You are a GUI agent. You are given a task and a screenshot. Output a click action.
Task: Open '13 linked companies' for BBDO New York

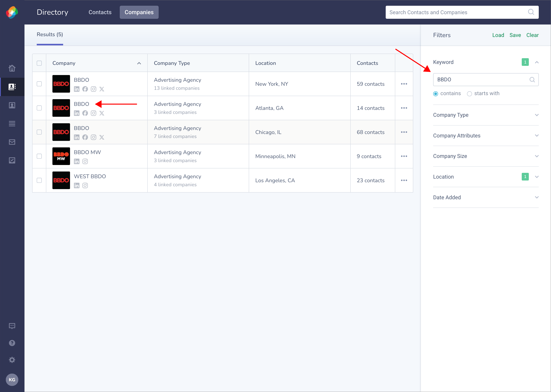click(177, 88)
